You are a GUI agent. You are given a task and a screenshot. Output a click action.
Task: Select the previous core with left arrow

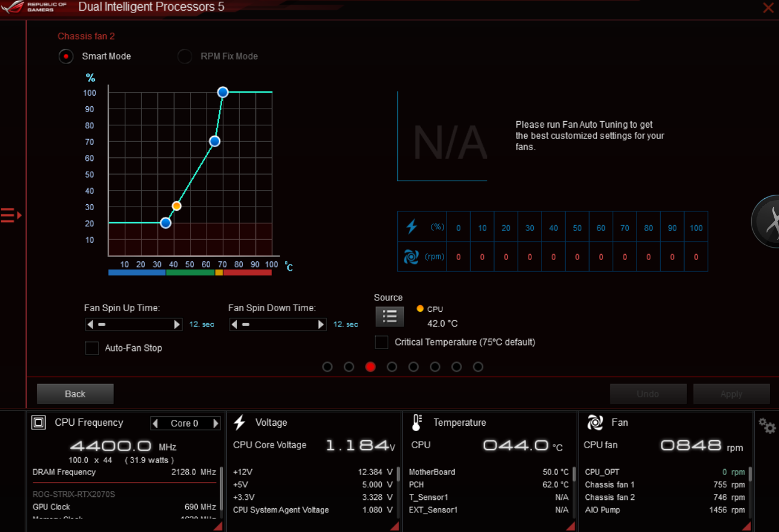(x=156, y=423)
